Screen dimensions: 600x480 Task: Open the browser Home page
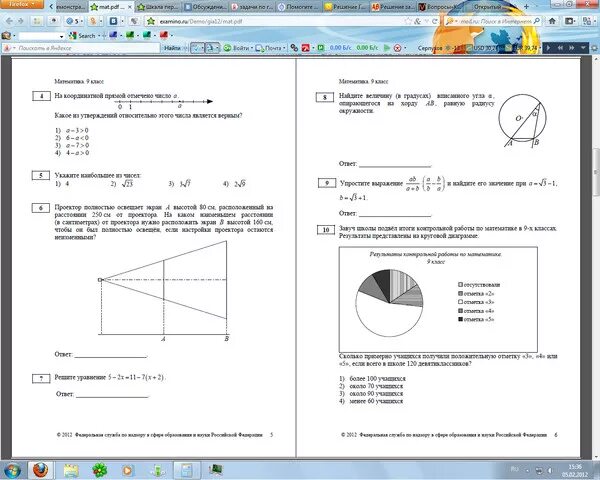tap(552, 21)
